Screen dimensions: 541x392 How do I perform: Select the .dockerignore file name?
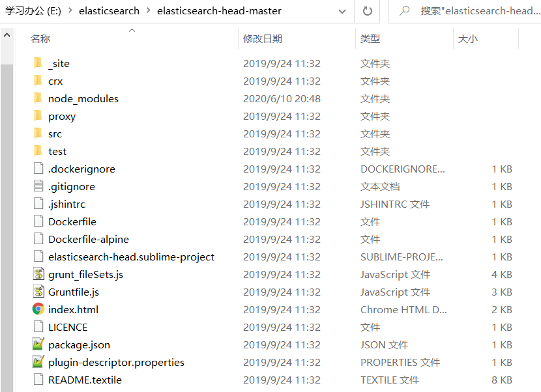81,169
